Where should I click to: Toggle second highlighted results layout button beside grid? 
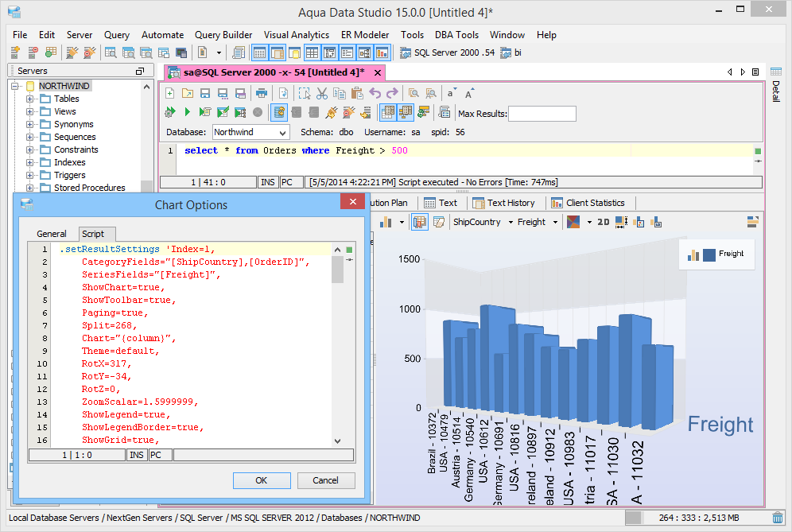[405, 112]
